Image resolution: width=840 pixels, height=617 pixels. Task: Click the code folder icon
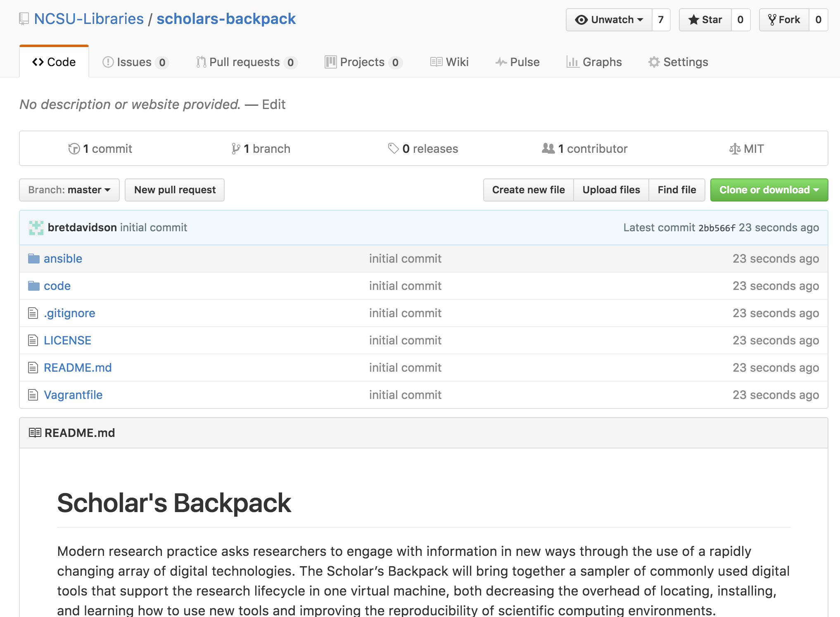point(34,286)
